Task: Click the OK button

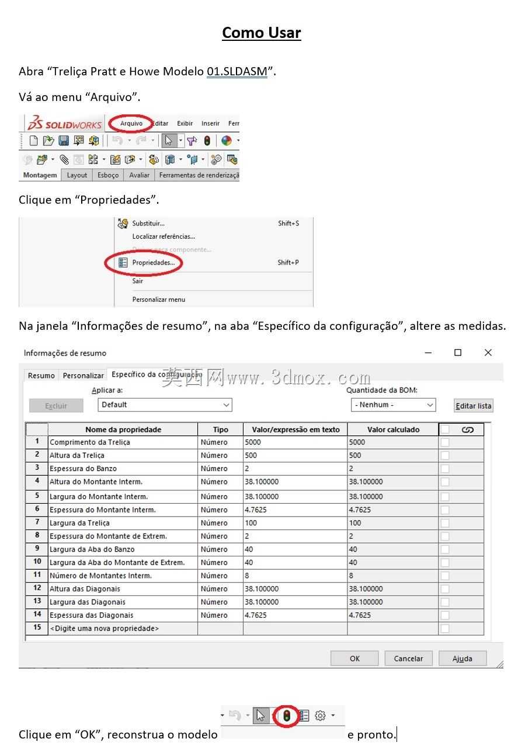Action: [354, 659]
